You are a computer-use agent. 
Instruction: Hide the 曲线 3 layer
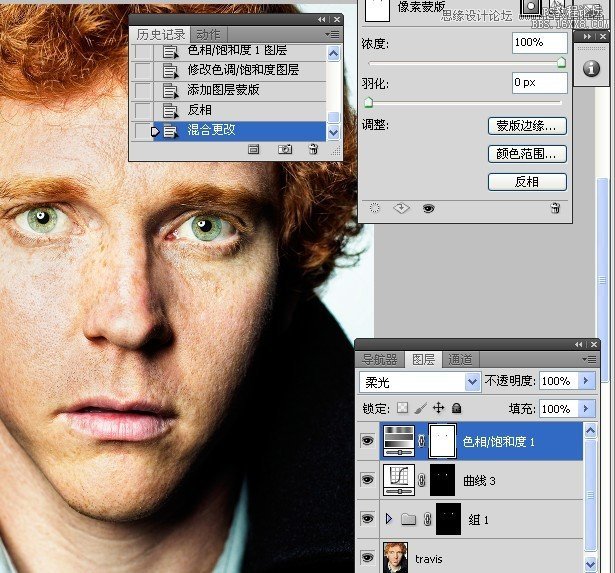click(x=367, y=479)
